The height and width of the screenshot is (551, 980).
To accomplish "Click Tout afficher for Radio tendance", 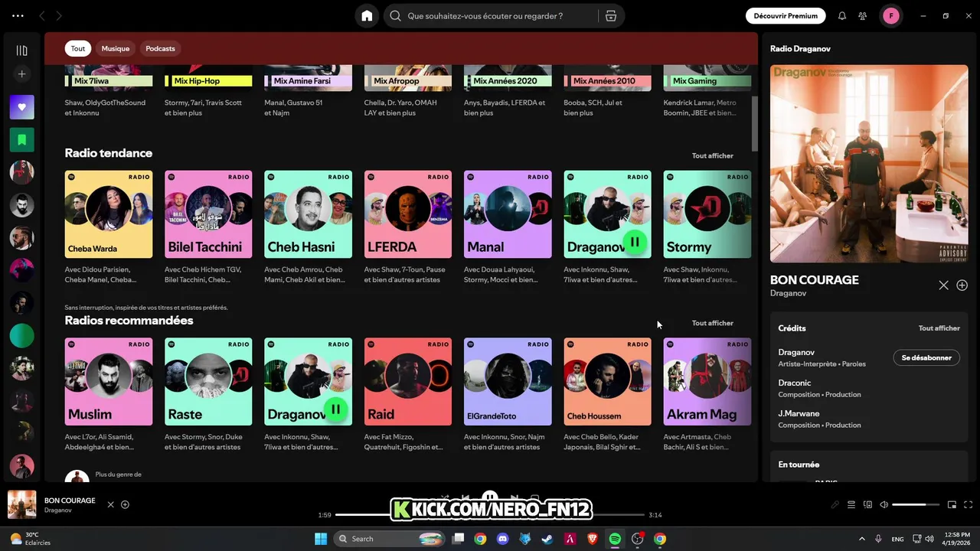I will [712, 155].
